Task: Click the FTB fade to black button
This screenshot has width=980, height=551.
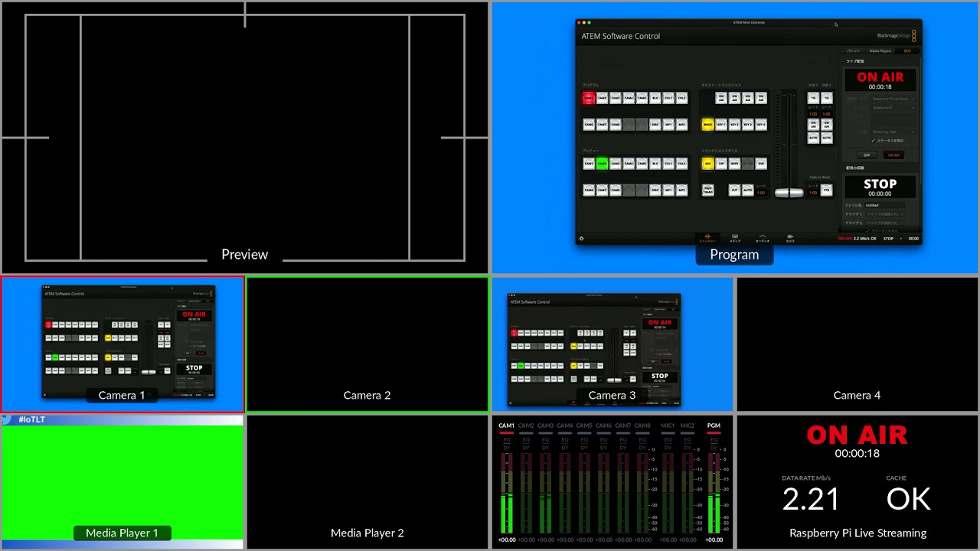Action: [x=827, y=190]
